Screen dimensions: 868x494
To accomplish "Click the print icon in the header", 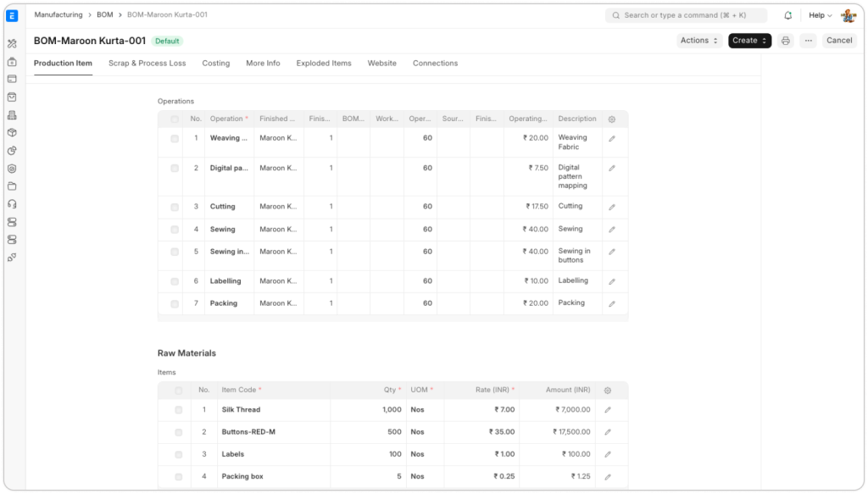I will tap(785, 41).
